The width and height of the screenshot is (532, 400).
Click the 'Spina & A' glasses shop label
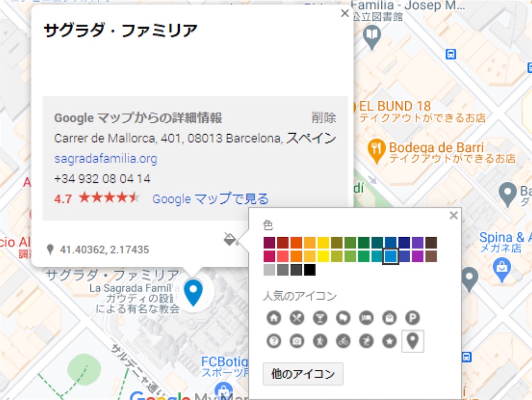pyautogui.click(x=505, y=237)
